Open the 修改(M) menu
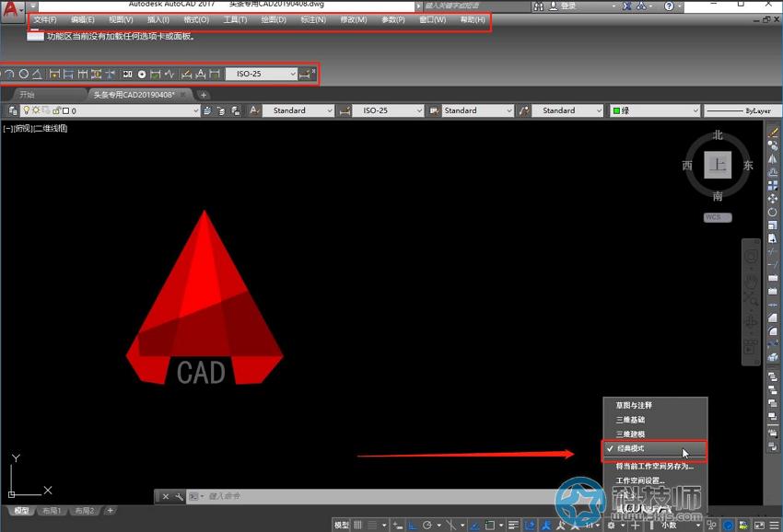 (354, 20)
